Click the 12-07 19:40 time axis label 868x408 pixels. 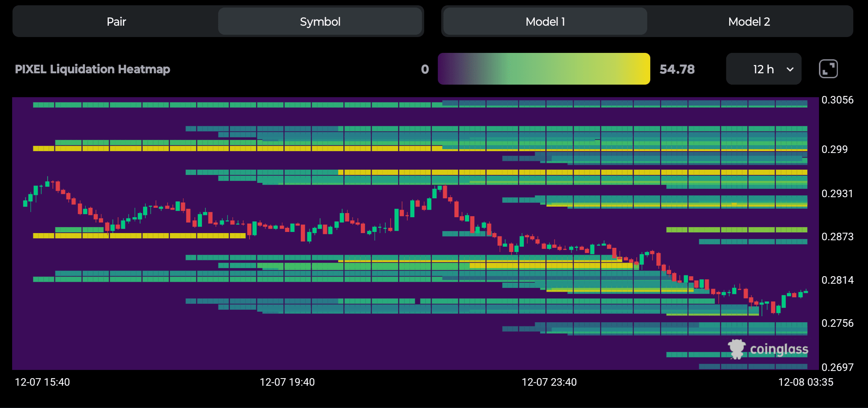tap(287, 382)
